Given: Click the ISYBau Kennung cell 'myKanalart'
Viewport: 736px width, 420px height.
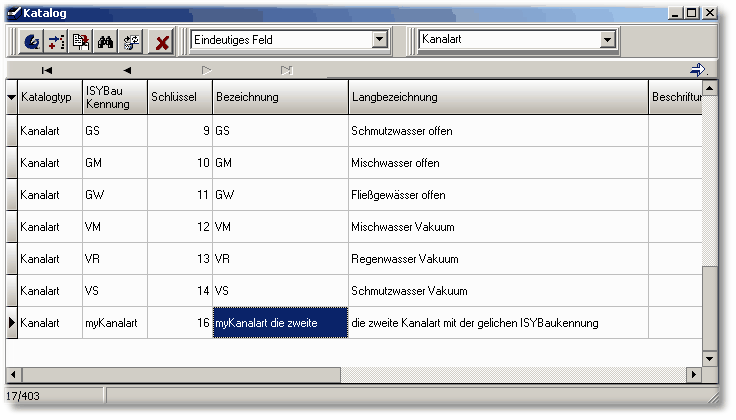Looking at the screenshot, I should tap(115, 322).
